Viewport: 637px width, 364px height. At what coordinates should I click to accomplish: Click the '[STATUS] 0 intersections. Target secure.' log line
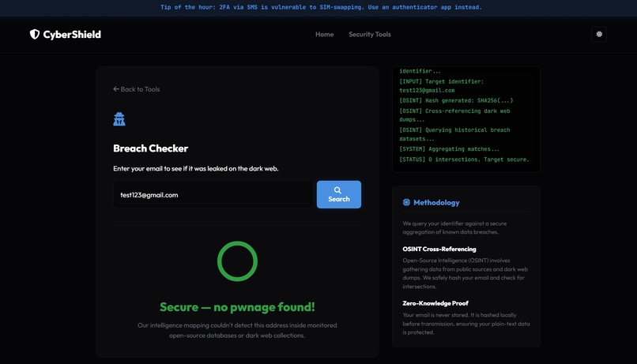click(464, 159)
